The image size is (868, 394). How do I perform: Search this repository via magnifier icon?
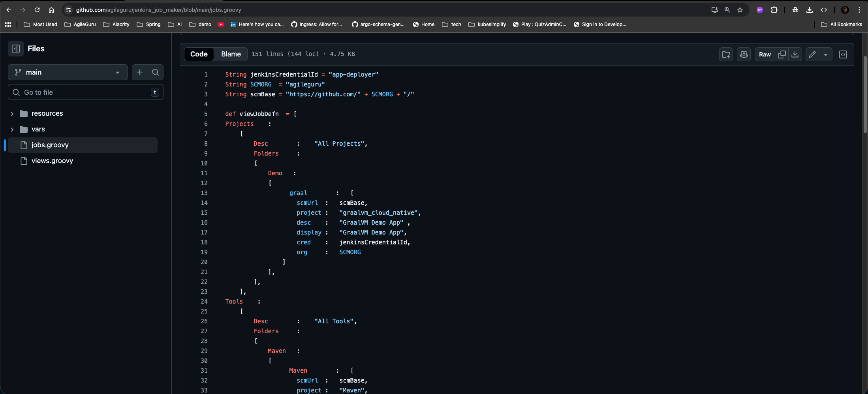[x=155, y=72]
